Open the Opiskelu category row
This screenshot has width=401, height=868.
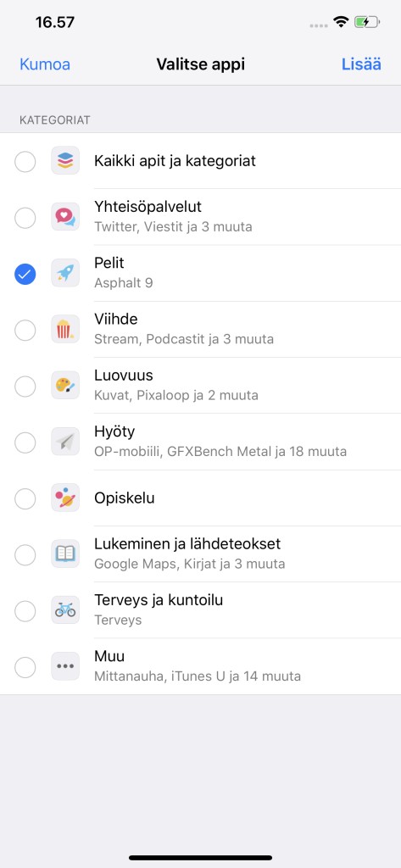(x=200, y=498)
